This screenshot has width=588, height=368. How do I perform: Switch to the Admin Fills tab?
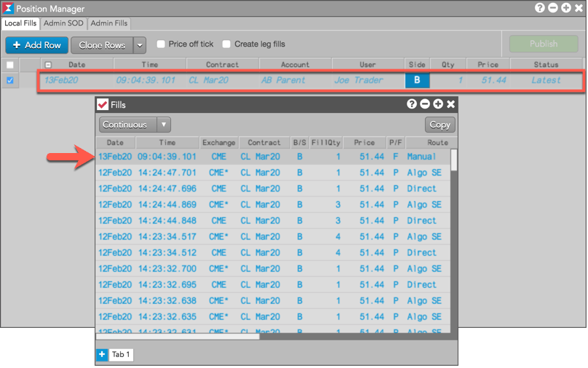pyautogui.click(x=109, y=23)
